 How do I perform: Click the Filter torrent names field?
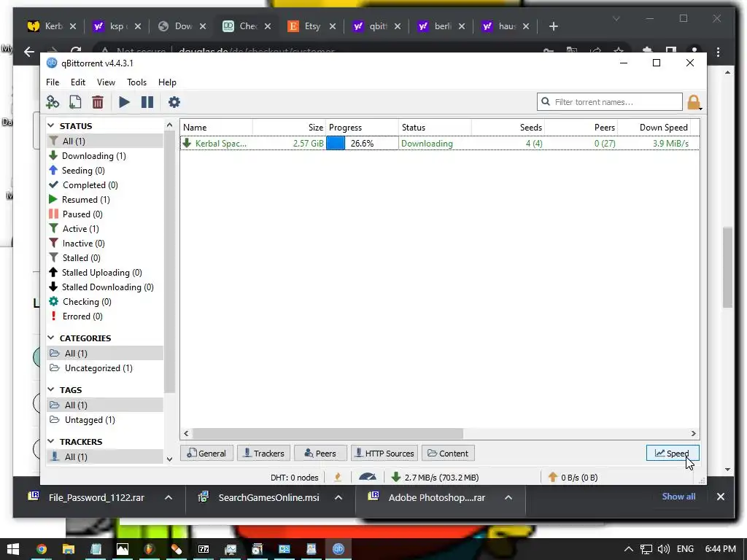coord(609,102)
